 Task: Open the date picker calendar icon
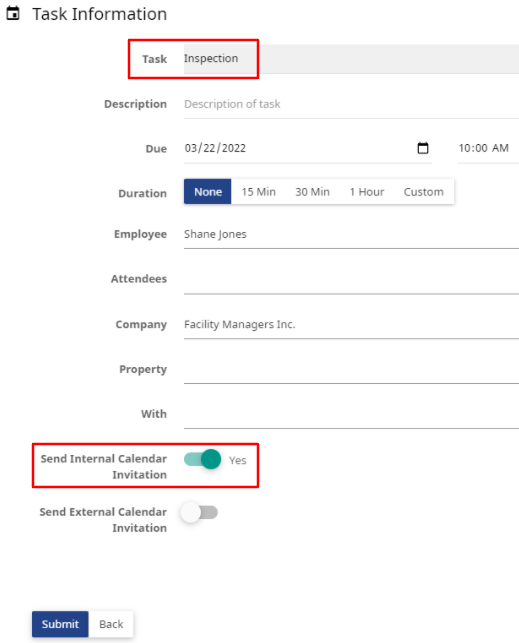click(x=423, y=148)
